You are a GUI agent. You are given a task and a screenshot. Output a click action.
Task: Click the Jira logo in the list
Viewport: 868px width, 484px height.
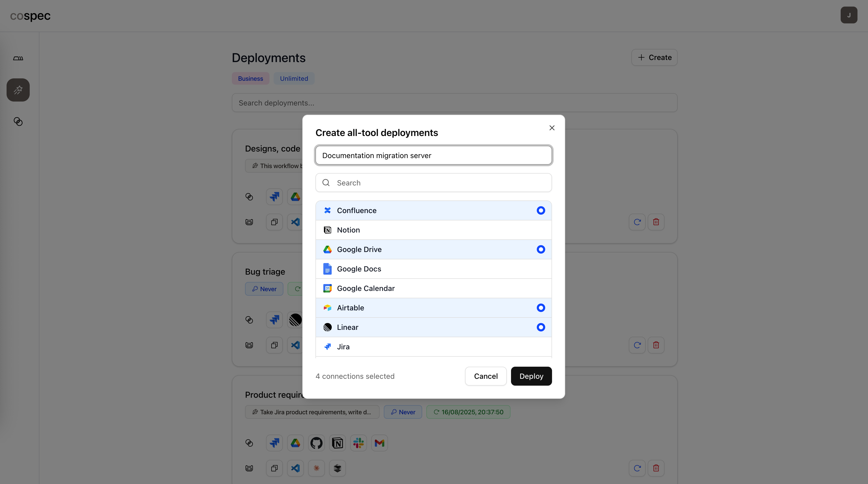pos(327,347)
